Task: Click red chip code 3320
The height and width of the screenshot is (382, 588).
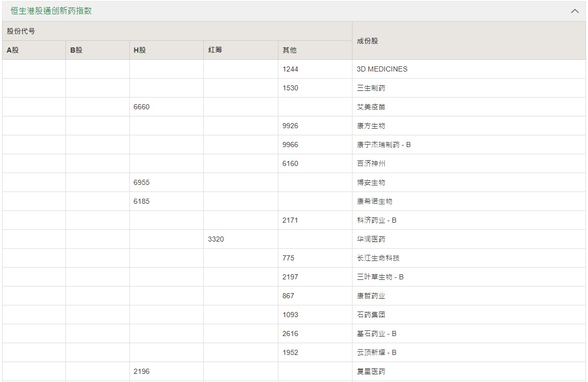Action: point(216,239)
